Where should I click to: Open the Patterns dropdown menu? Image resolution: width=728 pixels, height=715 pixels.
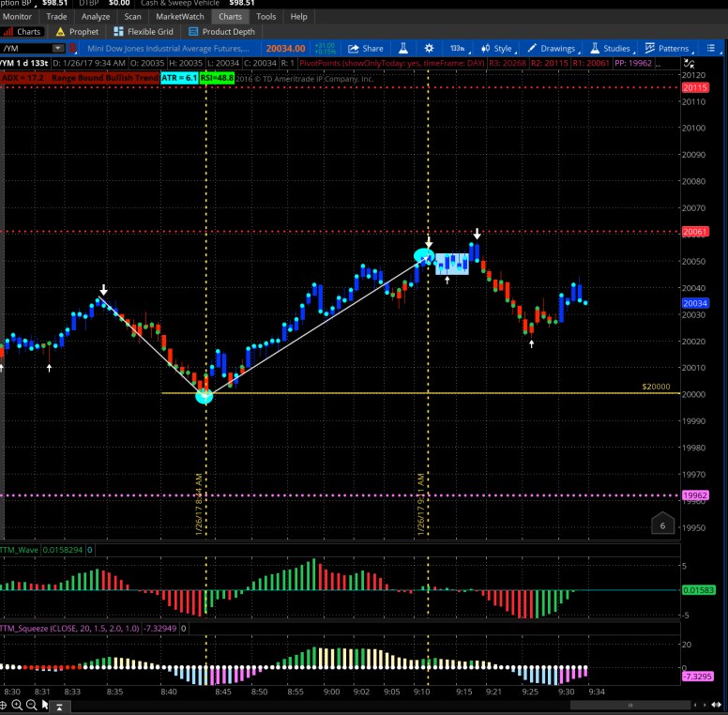(x=667, y=48)
